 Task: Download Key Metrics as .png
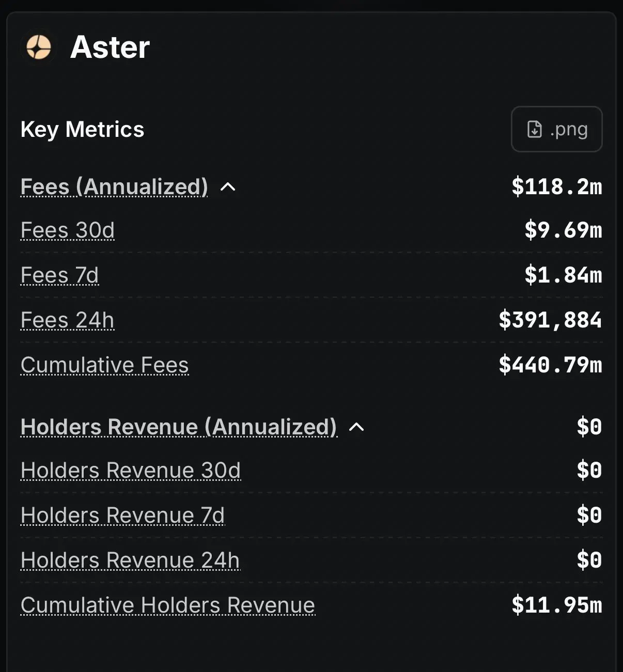coord(556,129)
